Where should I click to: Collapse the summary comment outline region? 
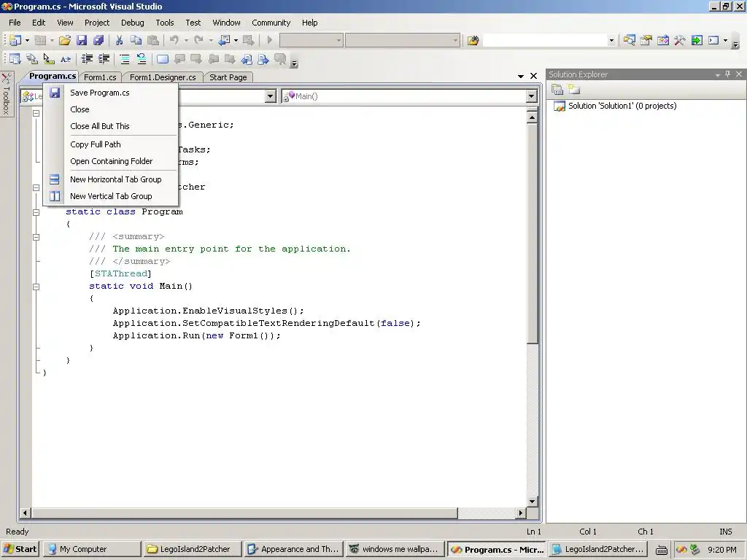(x=36, y=237)
